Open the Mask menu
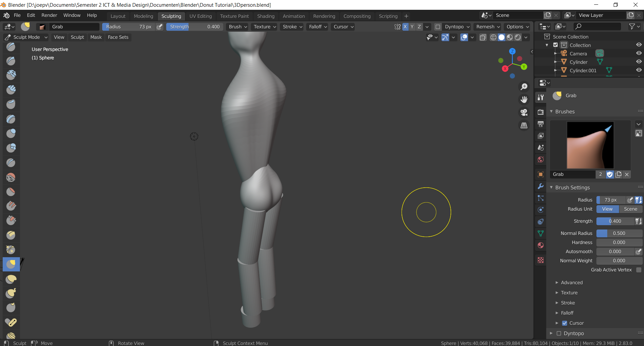This screenshot has height=346, width=644. click(96, 37)
